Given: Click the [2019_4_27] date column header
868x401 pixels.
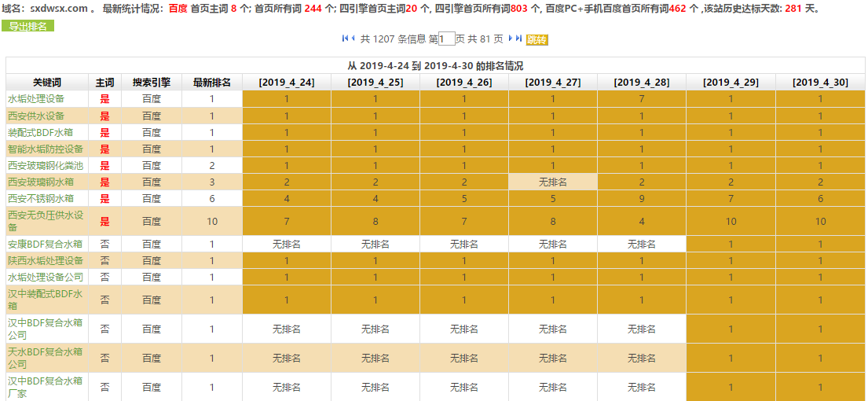Looking at the screenshot, I should pyautogui.click(x=552, y=83).
